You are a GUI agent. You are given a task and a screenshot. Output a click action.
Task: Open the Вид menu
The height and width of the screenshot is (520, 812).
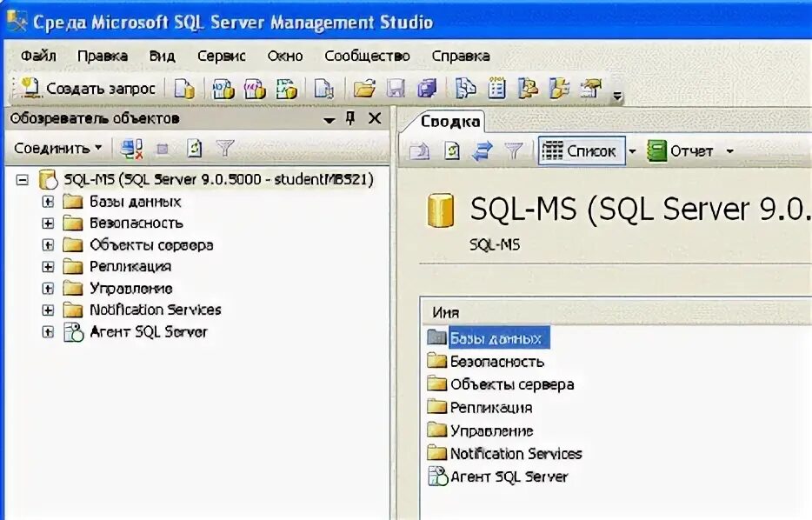(x=162, y=56)
